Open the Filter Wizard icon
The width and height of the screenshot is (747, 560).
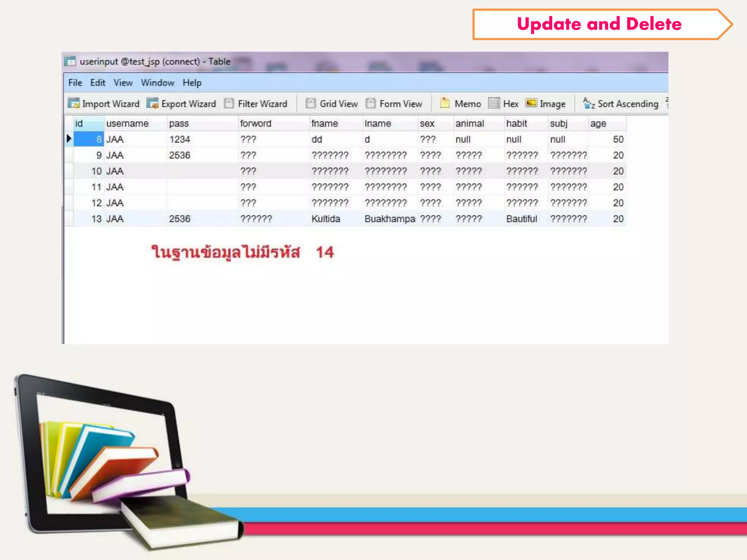229,104
